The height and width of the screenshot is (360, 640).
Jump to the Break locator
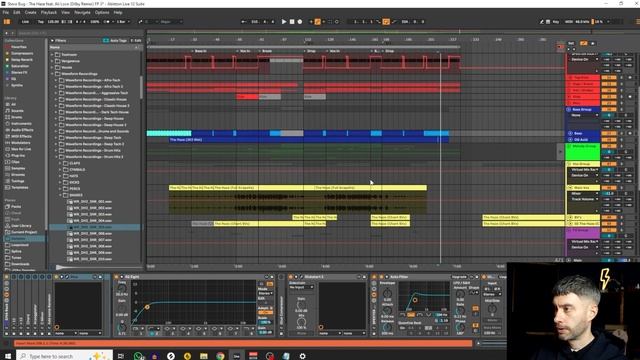point(267,51)
